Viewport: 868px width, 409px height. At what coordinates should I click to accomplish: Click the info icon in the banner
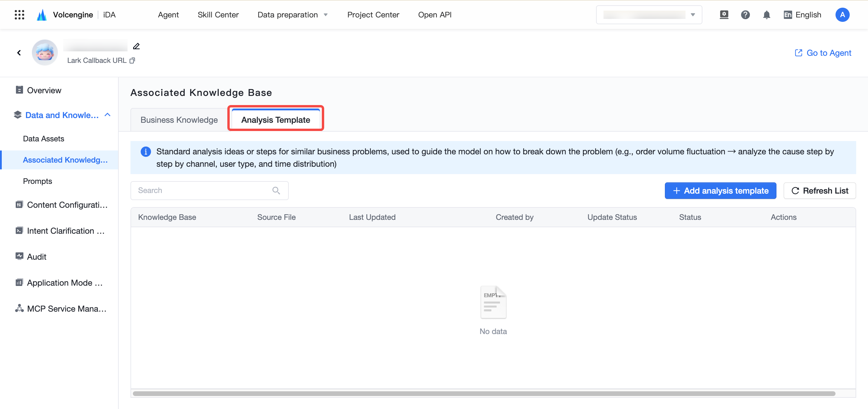(x=146, y=152)
